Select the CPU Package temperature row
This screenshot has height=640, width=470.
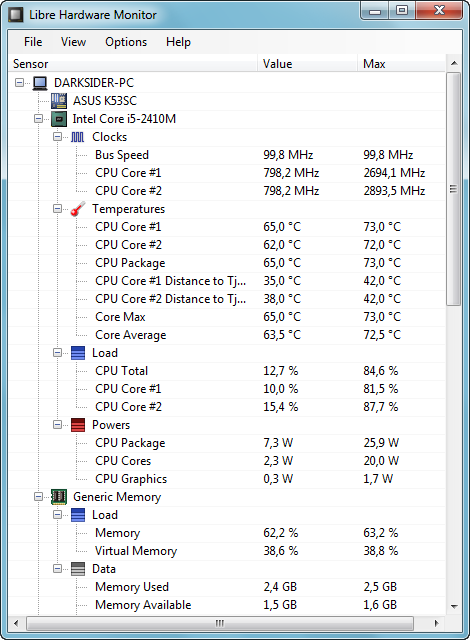[227, 263]
